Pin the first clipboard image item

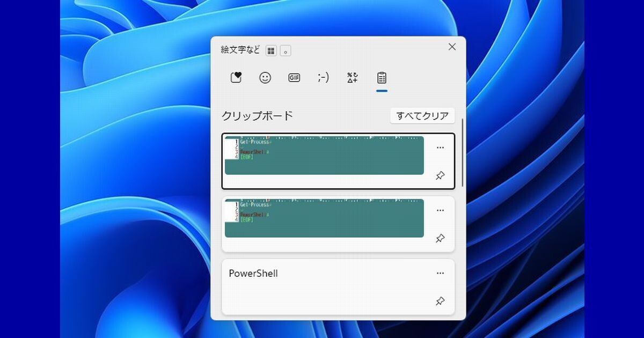(x=440, y=176)
